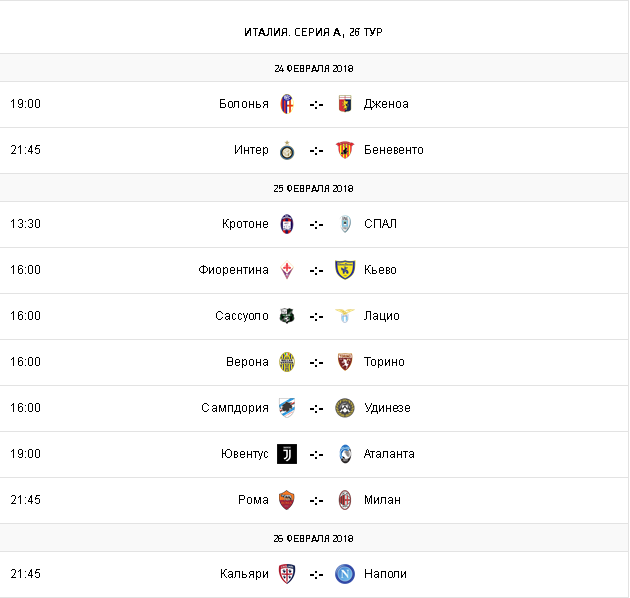This screenshot has height=598, width=630.
Task: Click the Genoa club crest icon
Action: click(x=345, y=104)
